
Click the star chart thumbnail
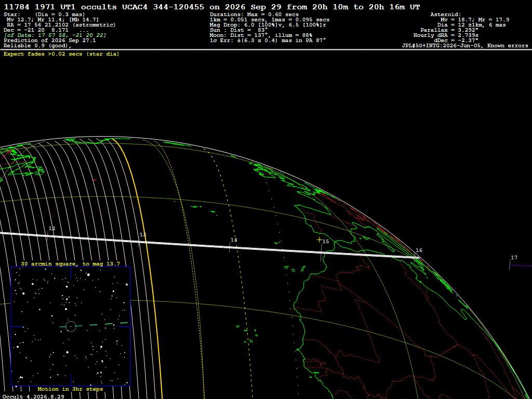[x=71, y=326]
